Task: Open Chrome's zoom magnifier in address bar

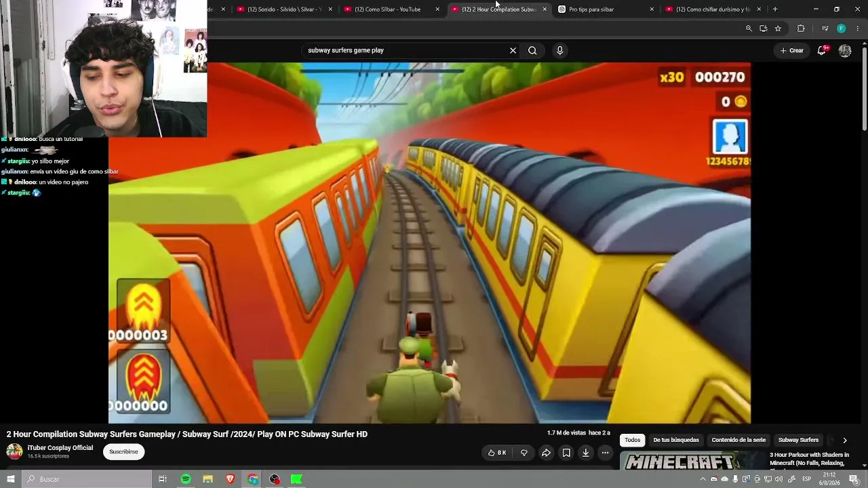Action: pyautogui.click(x=749, y=28)
